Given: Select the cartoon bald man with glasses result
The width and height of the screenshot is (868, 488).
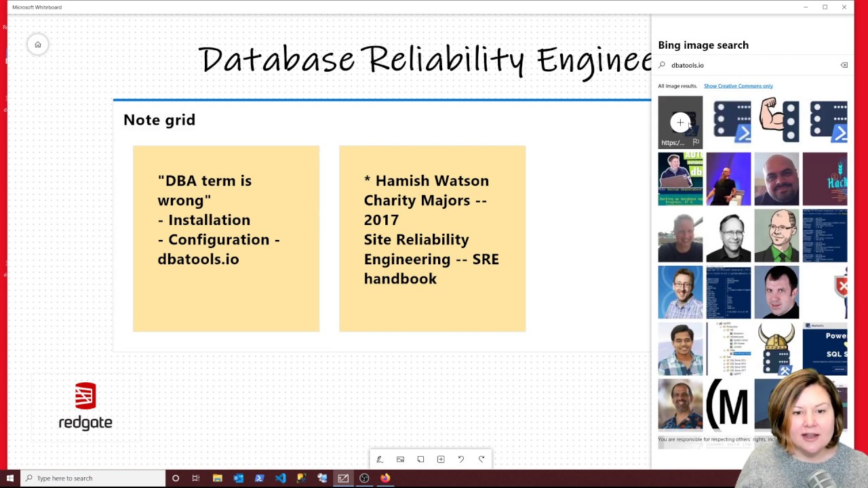Looking at the screenshot, I should [x=776, y=235].
